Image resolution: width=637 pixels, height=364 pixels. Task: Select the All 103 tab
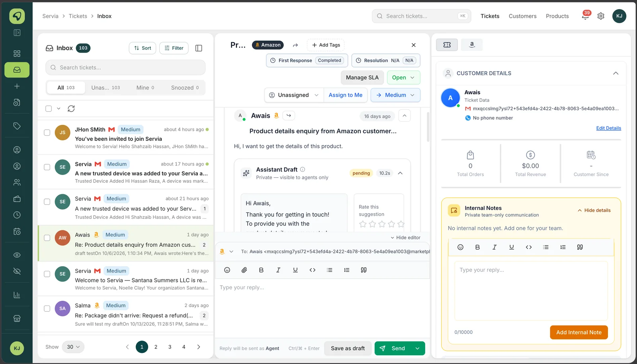tap(66, 88)
